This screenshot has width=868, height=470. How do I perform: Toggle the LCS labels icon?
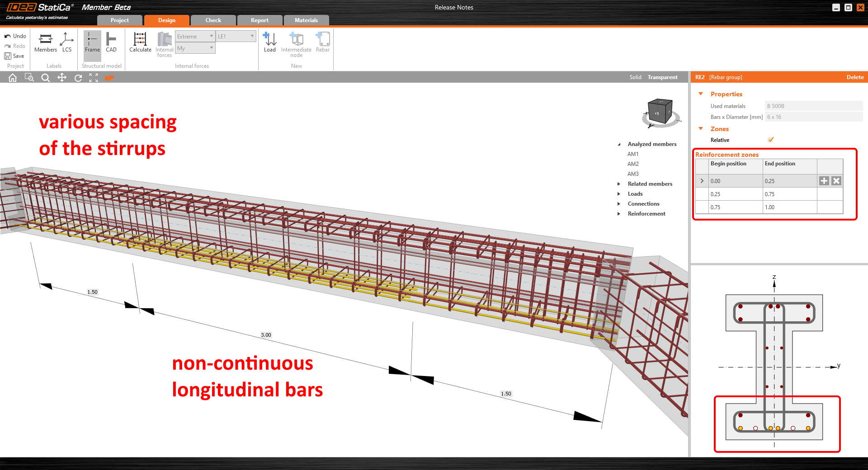67,43
